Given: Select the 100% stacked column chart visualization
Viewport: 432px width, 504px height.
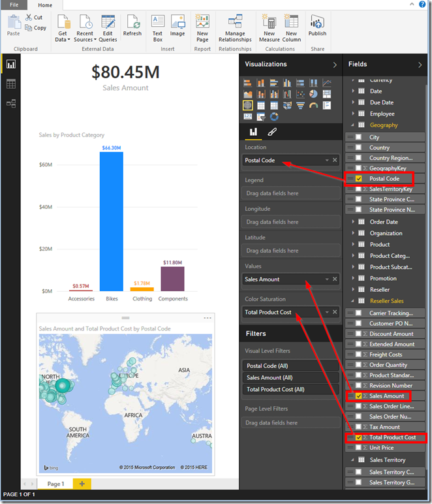Looking at the screenshot, I should click(313, 83).
